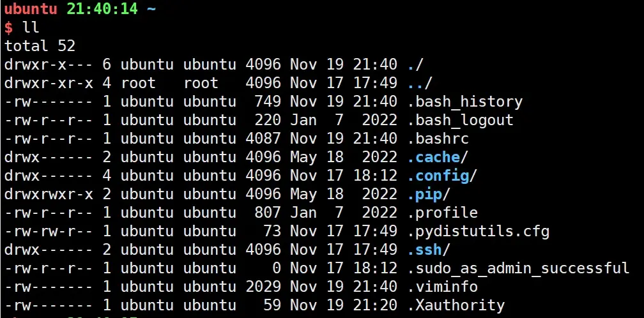Click the .pydistutils.cfg filename

pyautogui.click(x=478, y=231)
